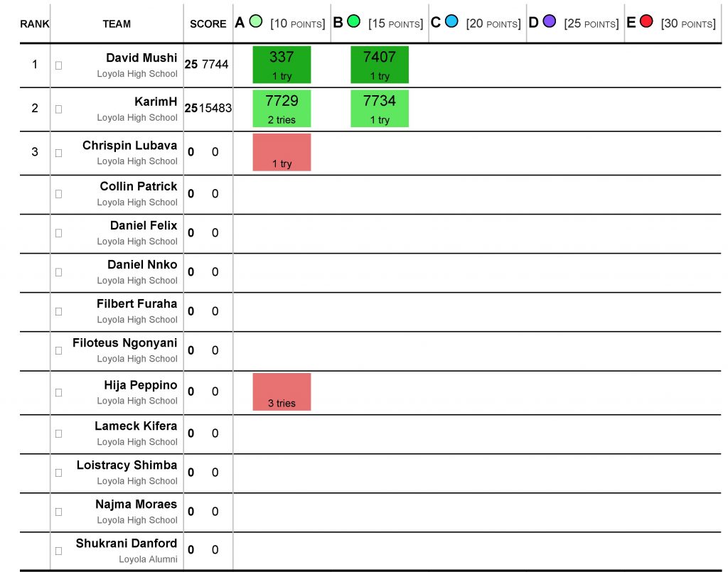Click David Mushi's problem B cell 7407
This screenshot has width=728, height=572.
(380, 65)
